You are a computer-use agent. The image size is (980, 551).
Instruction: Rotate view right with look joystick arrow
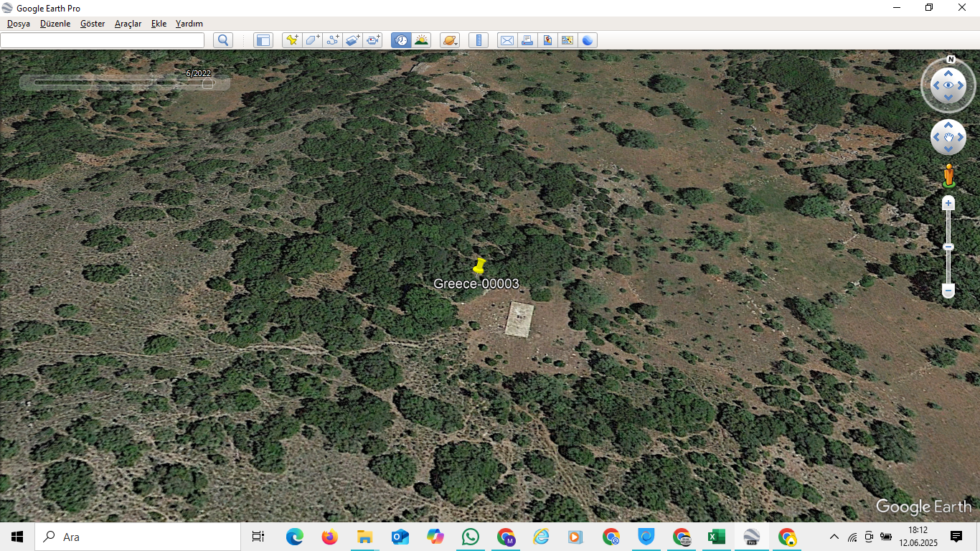[961, 85]
